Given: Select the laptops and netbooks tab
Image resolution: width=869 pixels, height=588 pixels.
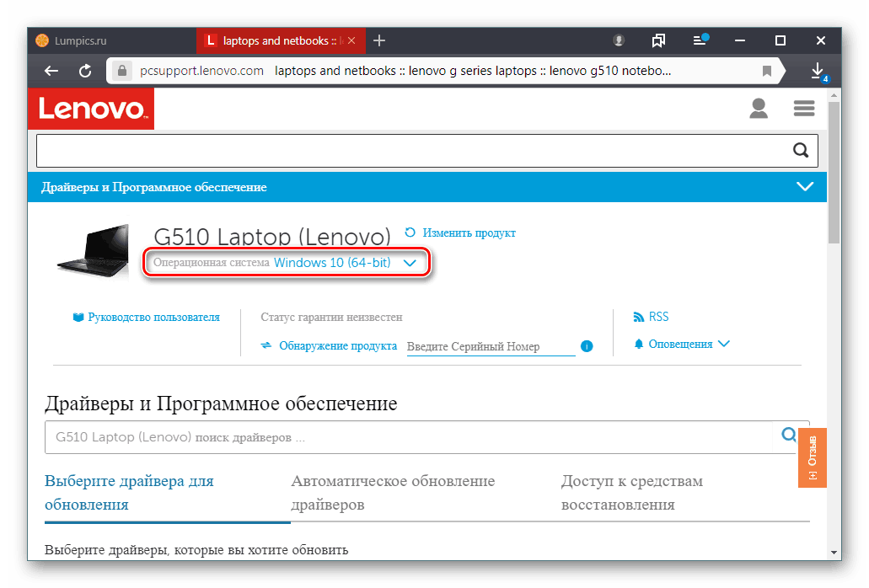Looking at the screenshot, I should [281, 40].
